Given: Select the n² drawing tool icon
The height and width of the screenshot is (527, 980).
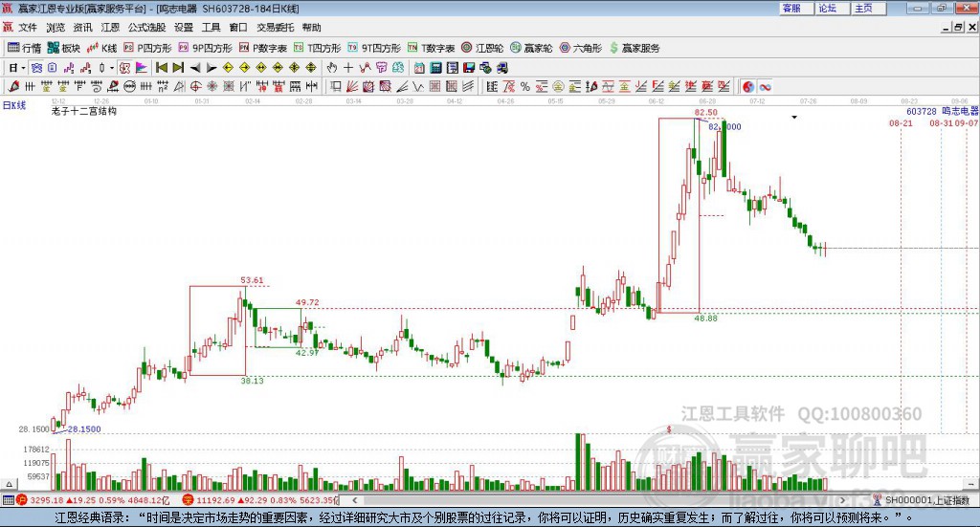Looking at the screenshot, I should point(163,87).
